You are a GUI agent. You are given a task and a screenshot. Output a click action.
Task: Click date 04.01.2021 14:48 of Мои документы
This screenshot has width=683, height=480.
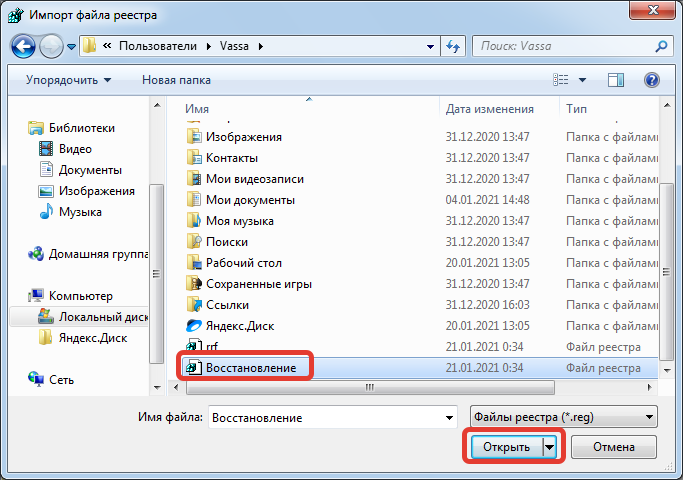(x=487, y=200)
